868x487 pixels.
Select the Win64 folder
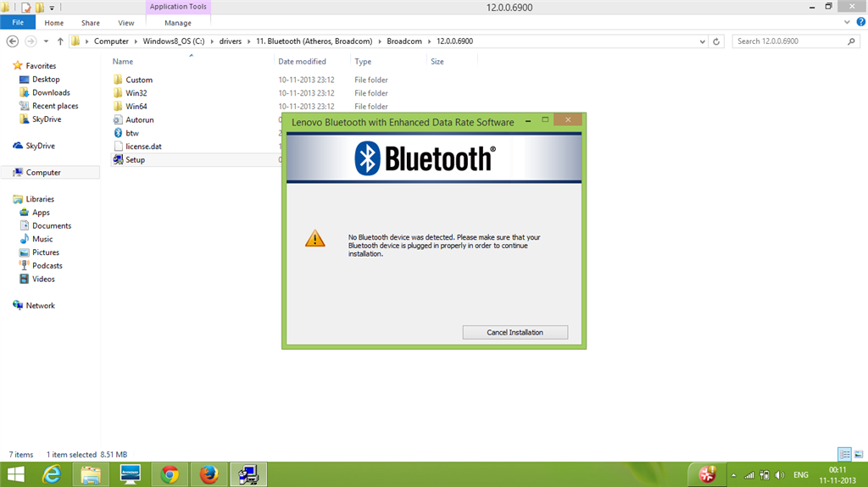136,106
